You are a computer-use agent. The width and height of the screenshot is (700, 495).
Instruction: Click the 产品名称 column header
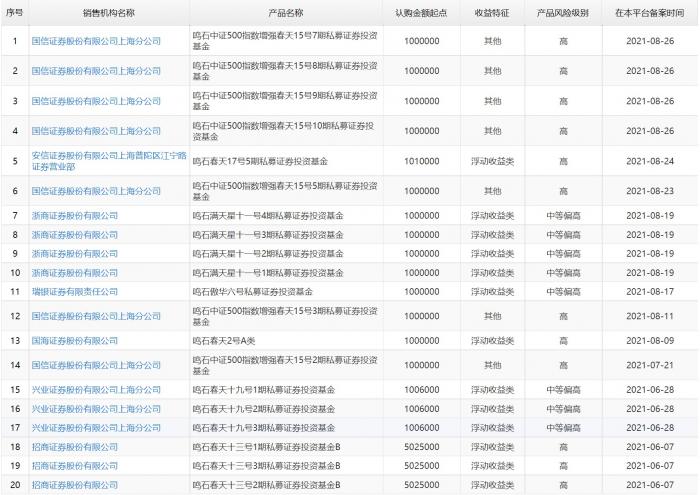click(285, 13)
